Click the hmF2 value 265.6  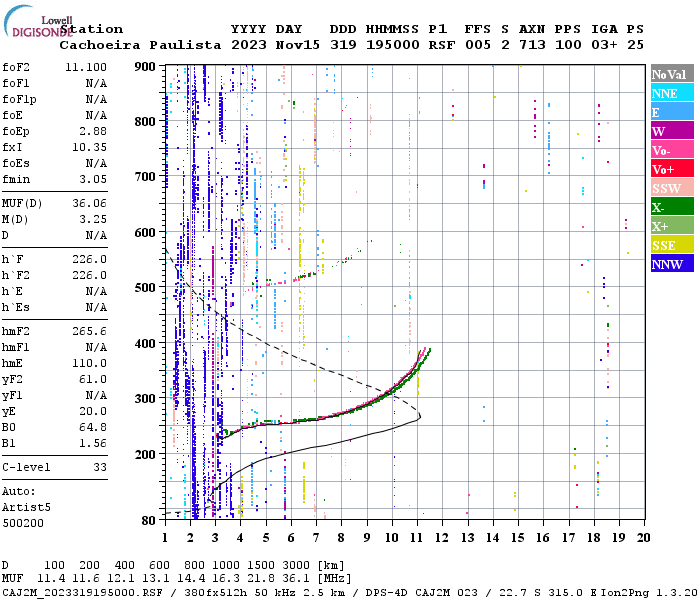tap(89, 332)
